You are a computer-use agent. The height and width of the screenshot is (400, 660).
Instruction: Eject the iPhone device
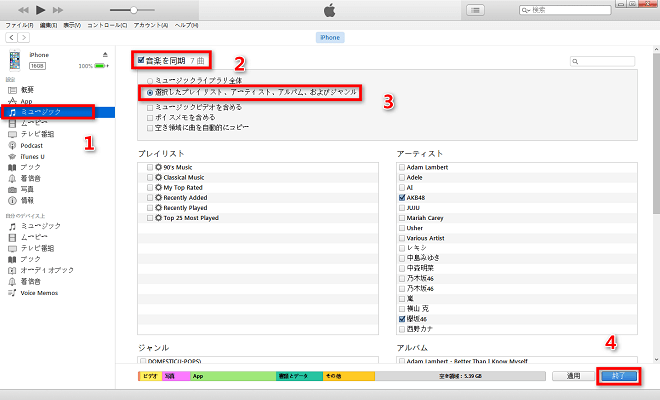tap(105, 55)
